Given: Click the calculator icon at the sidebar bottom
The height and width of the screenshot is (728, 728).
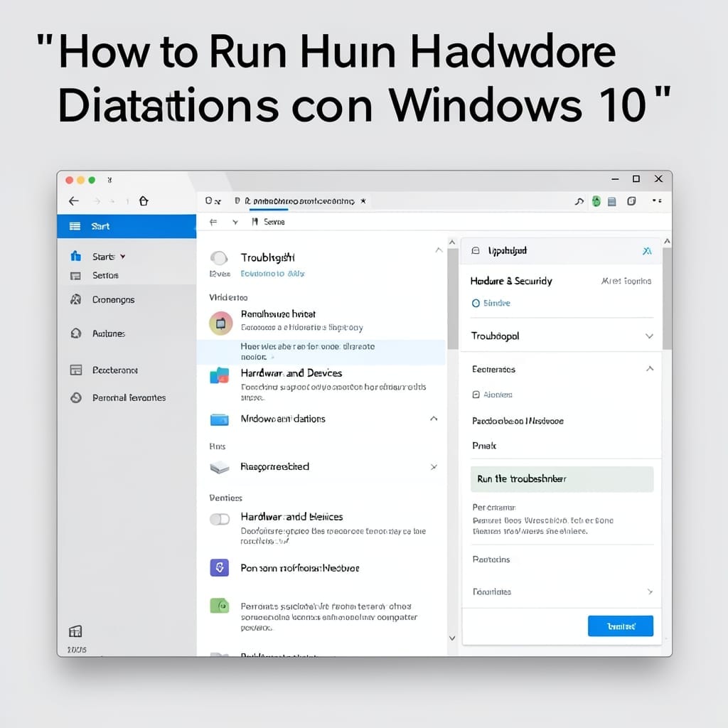Looking at the screenshot, I should [x=75, y=631].
